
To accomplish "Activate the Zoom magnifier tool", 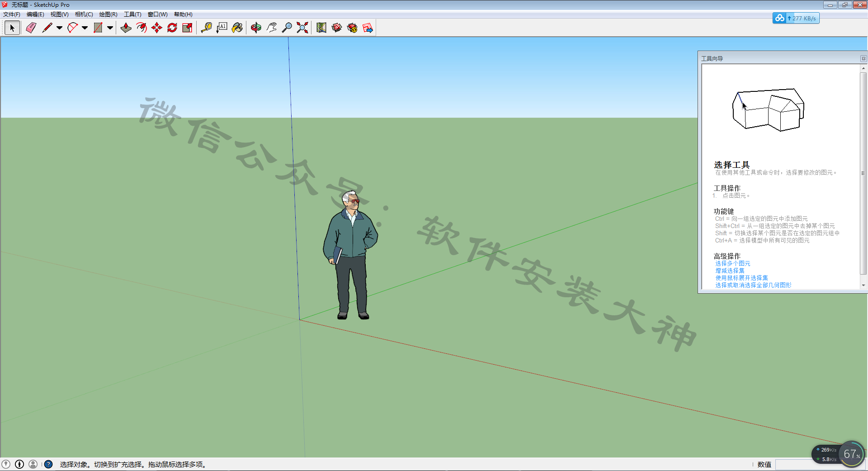I will coord(287,28).
